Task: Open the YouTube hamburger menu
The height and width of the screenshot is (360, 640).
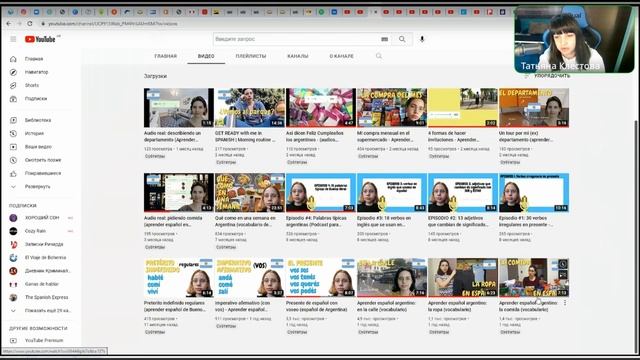Action: 13,39
